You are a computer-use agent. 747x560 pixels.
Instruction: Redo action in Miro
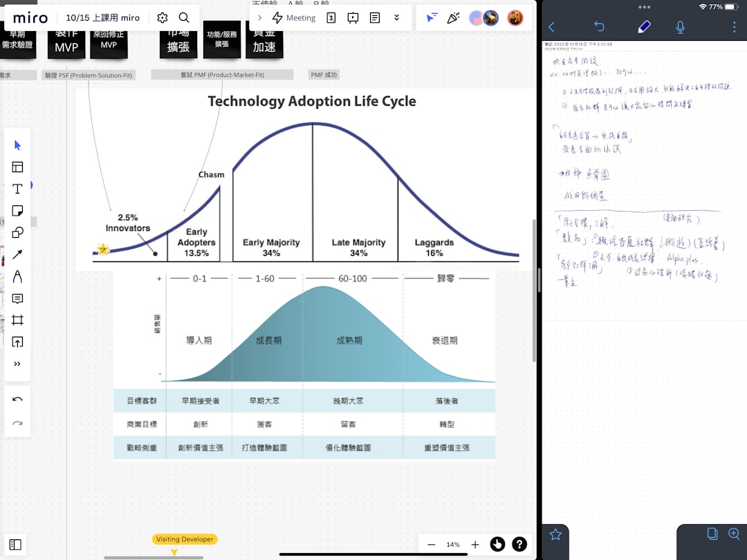coord(17,423)
